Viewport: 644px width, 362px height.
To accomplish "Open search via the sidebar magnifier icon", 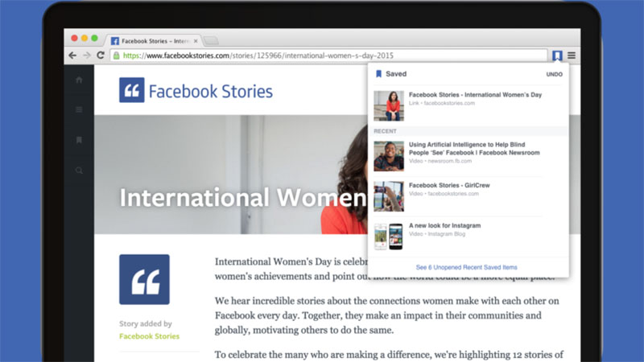I will pos(79,171).
